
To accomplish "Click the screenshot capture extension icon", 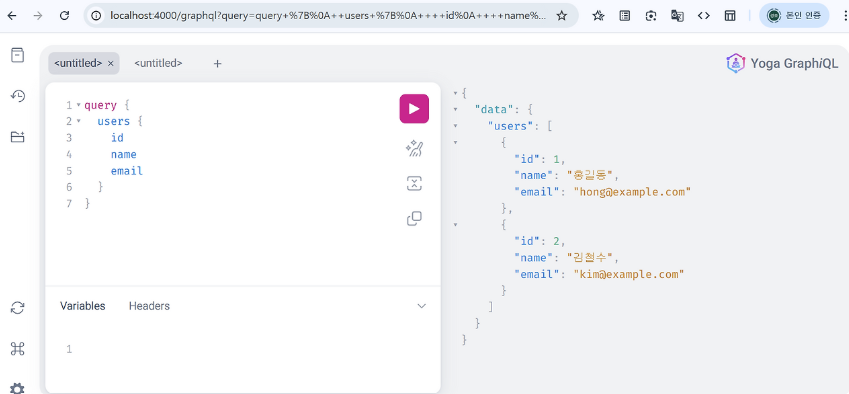I will [x=651, y=16].
